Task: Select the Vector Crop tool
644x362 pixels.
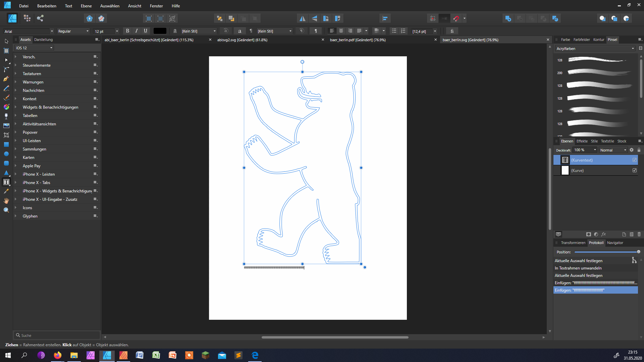Action: point(6,135)
